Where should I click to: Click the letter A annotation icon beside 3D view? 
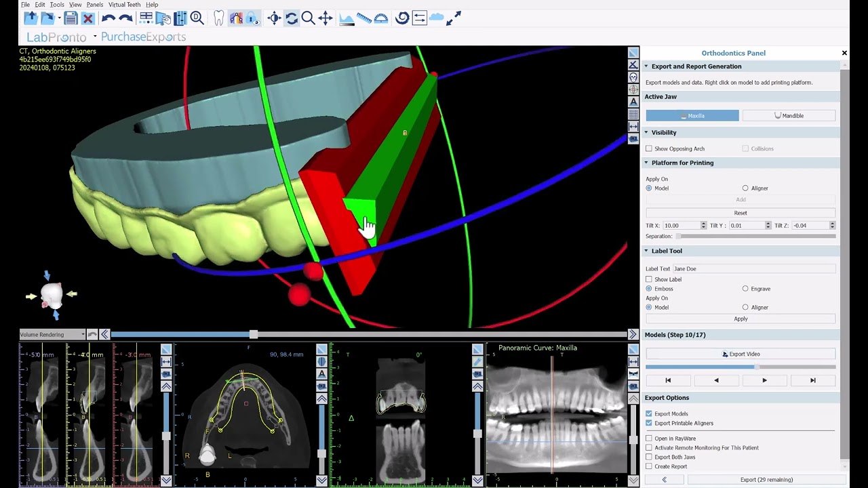click(633, 102)
